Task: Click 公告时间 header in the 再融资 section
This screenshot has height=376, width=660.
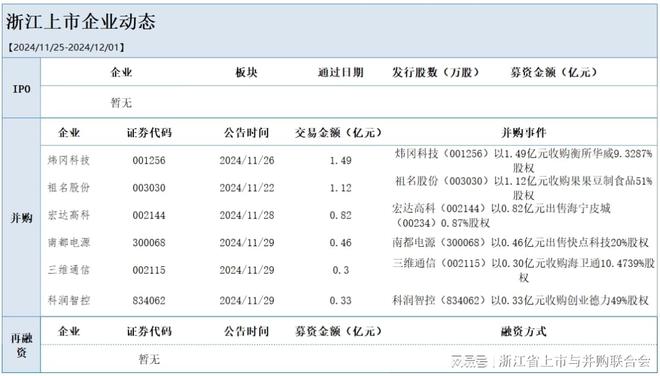Action: pyautogui.click(x=246, y=331)
